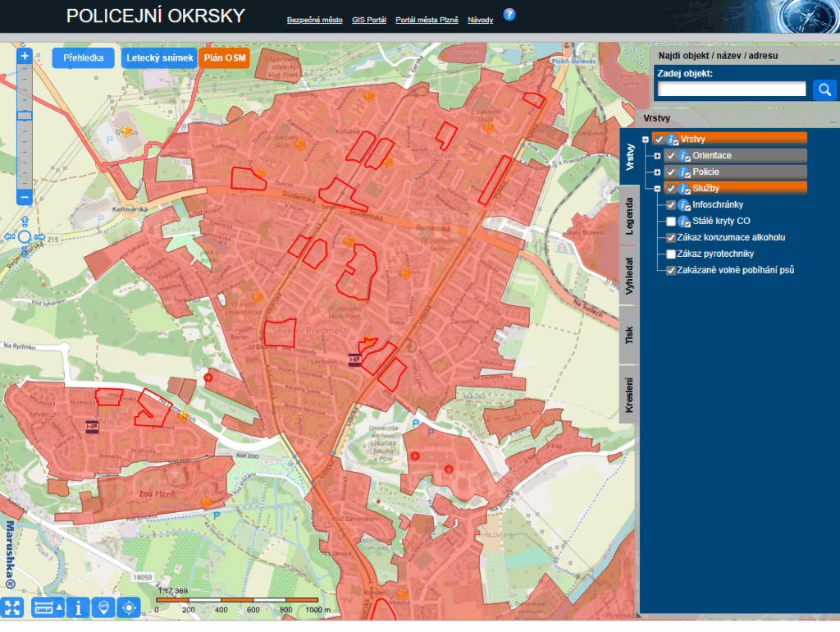Click the zoom level slider handle
The height and width of the screenshot is (632, 840).
[24, 116]
